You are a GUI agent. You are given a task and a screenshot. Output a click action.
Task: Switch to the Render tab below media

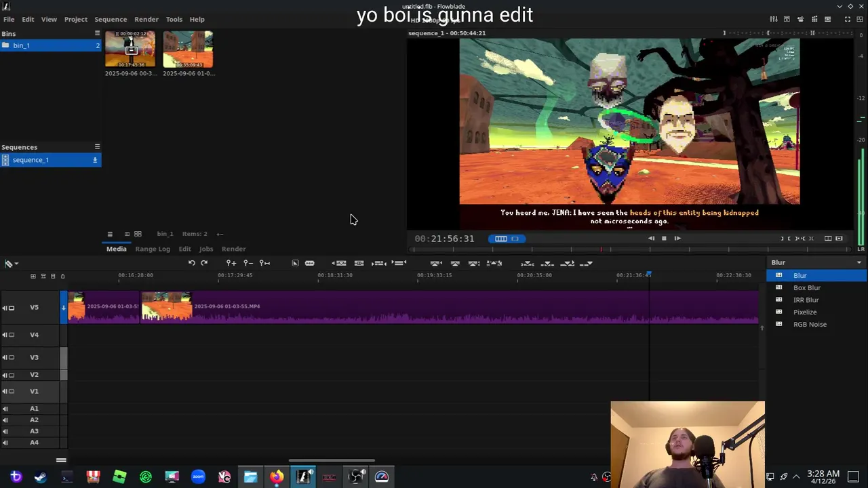(x=234, y=249)
